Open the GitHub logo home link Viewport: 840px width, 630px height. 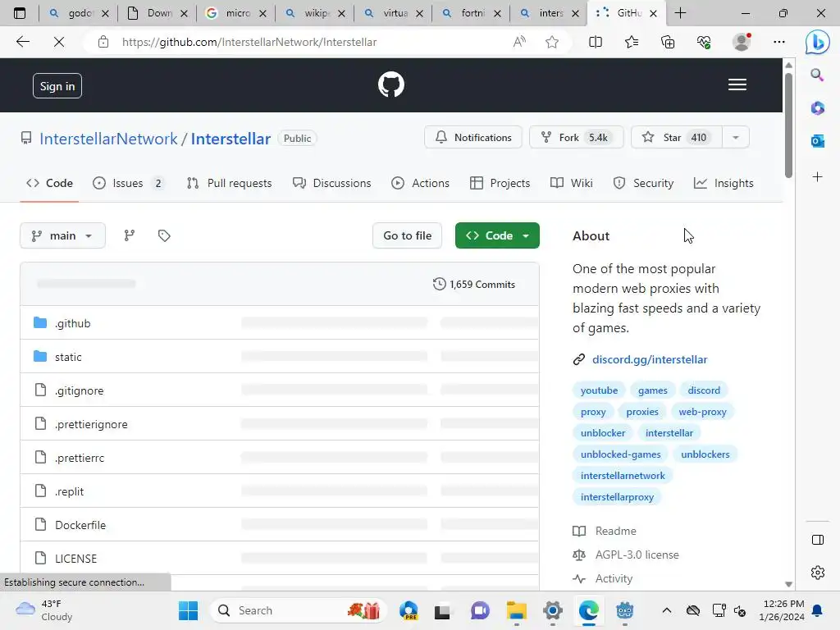click(391, 84)
